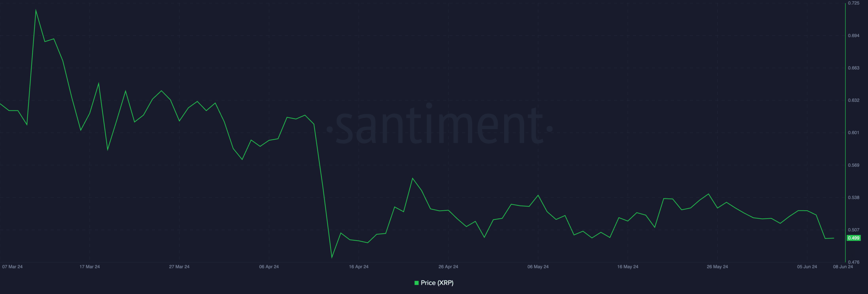The width and height of the screenshot is (868, 294).
Task: Select the 06 Apr 24 date label
Action: (x=269, y=267)
